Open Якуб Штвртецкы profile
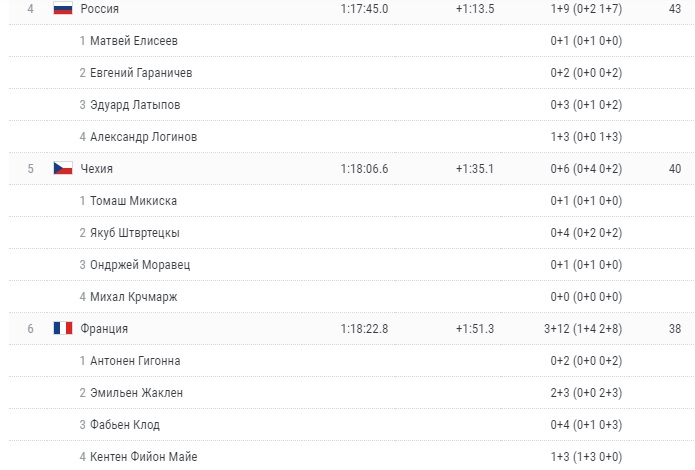695x470 pixels. (135, 233)
